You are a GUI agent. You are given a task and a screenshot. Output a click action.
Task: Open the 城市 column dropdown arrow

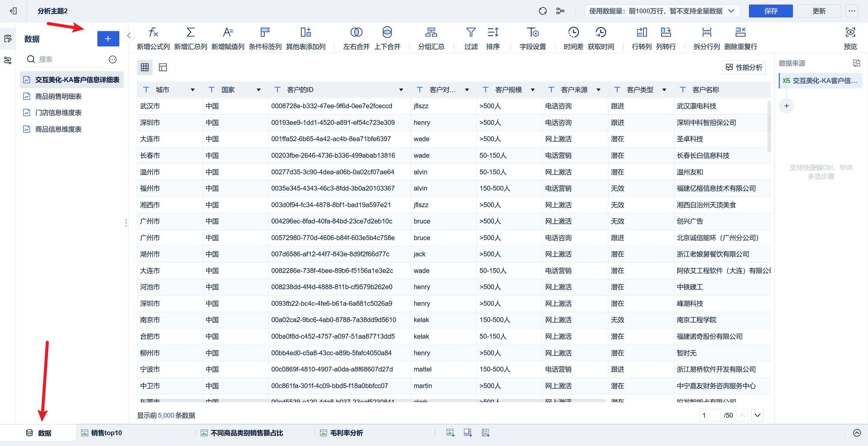click(x=193, y=90)
